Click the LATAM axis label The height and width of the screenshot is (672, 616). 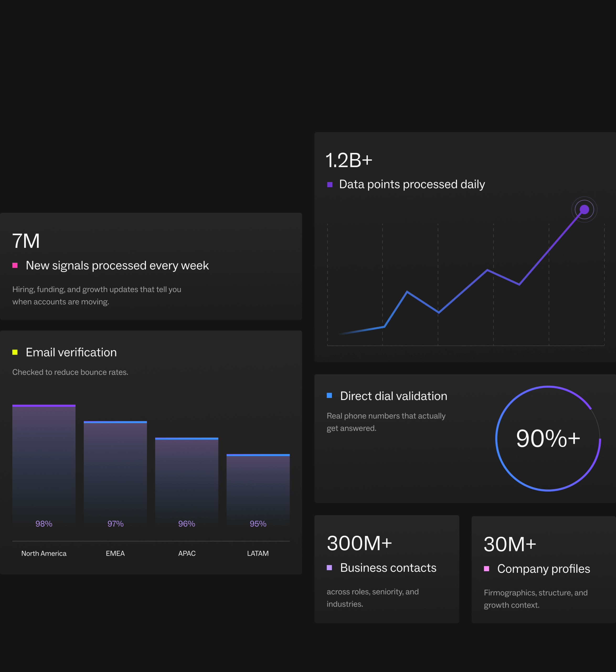tap(258, 553)
